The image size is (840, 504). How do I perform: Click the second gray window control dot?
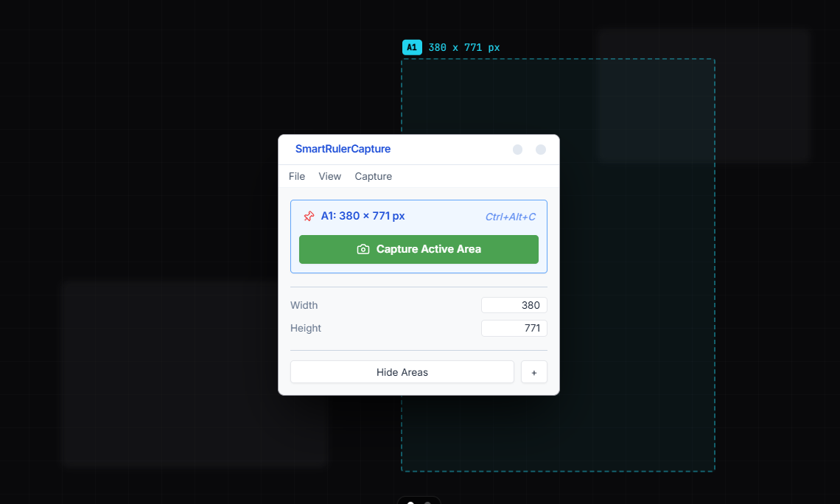[541, 150]
